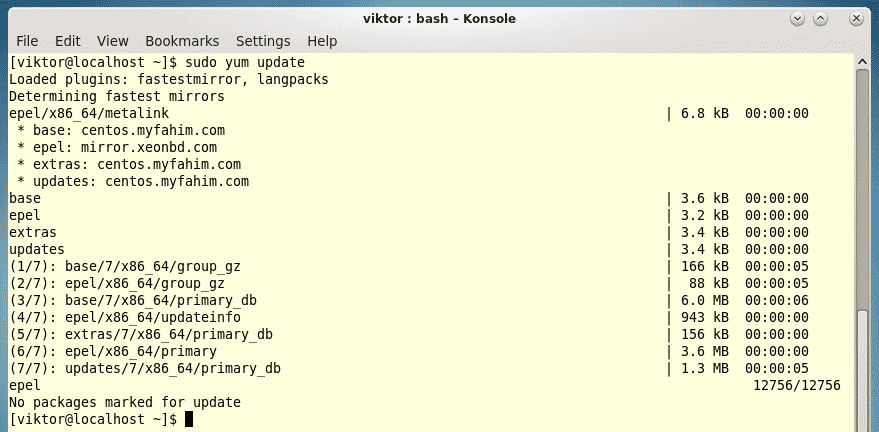Minimize the Konsole window
879x432 pixels.
tap(799, 19)
